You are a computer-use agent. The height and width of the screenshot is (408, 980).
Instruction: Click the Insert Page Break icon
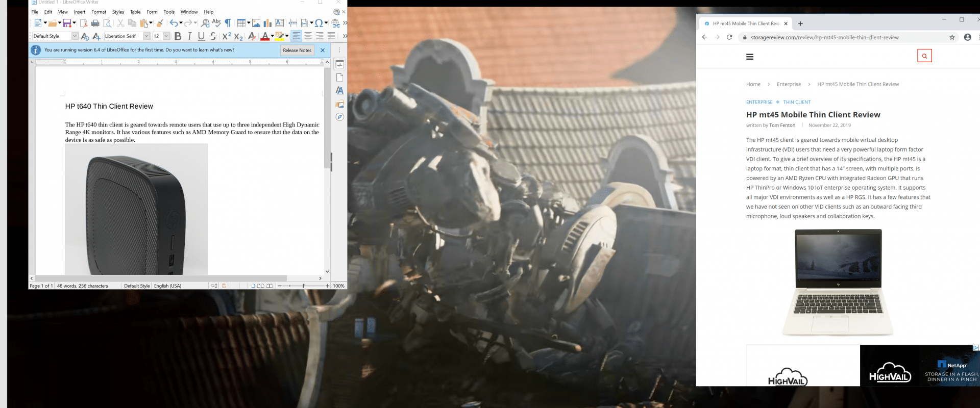pyautogui.click(x=292, y=23)
